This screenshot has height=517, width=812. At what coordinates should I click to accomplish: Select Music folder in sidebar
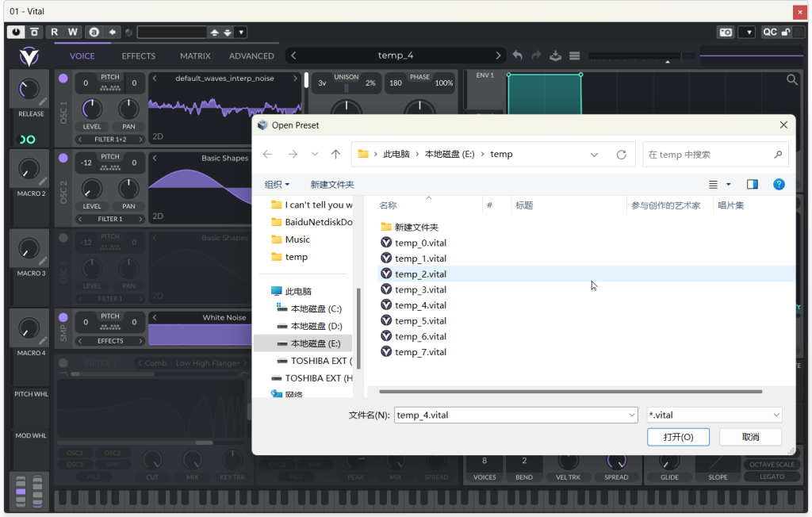(x=297, y=239)
